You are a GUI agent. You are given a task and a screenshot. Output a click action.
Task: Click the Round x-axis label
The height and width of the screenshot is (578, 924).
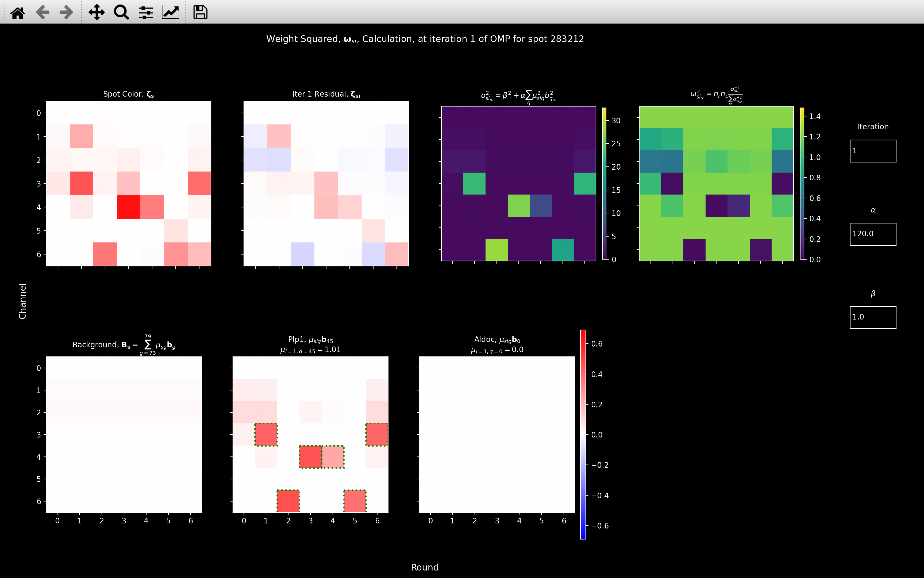click(425, 567)
